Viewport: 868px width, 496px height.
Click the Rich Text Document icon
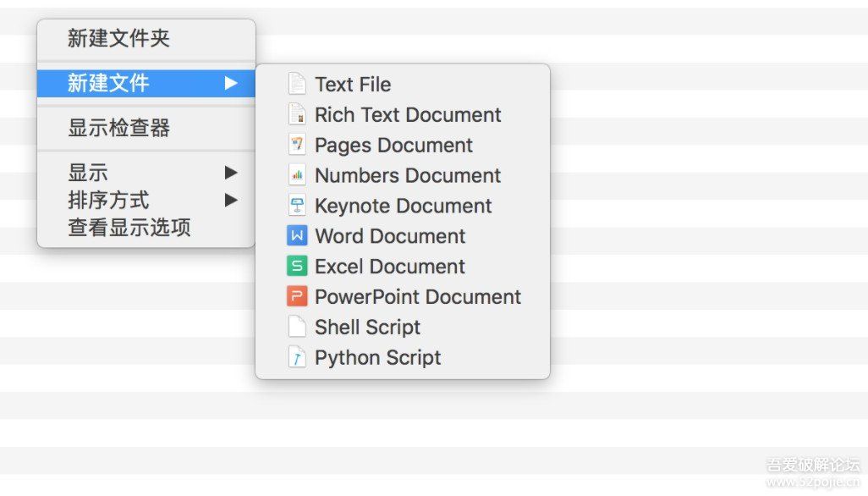296,114
